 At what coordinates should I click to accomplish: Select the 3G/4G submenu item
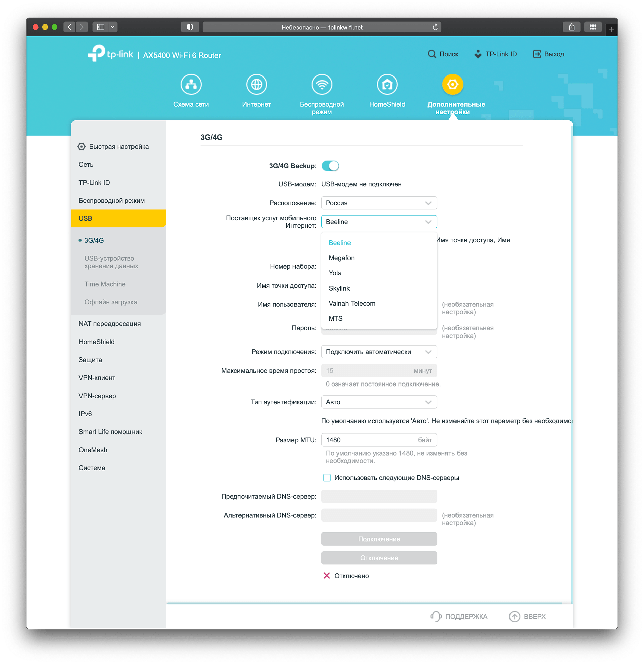point(118,240)
